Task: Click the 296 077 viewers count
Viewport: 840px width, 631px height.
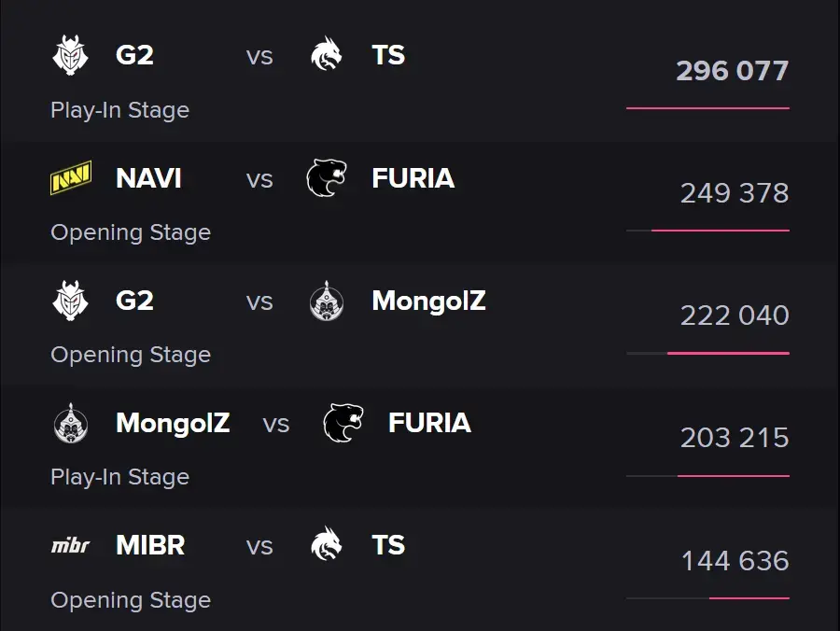Action: tap(733, 71)
